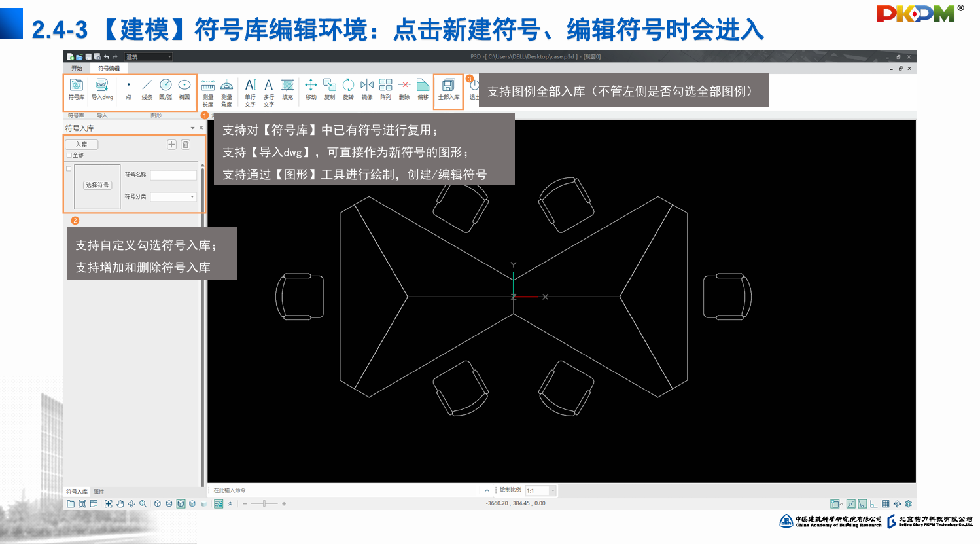Tick the checkbox beside the symbol preview

click(69, 168)
